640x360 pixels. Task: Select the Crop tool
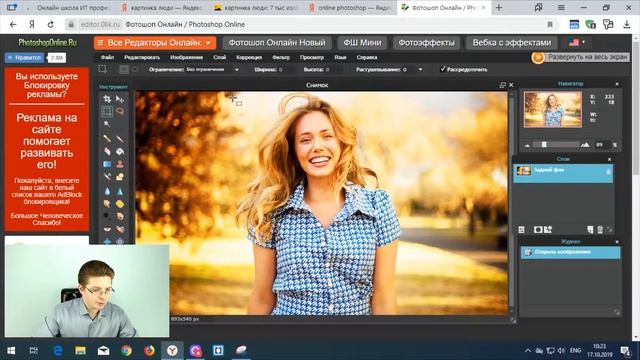tap(107, 99)
